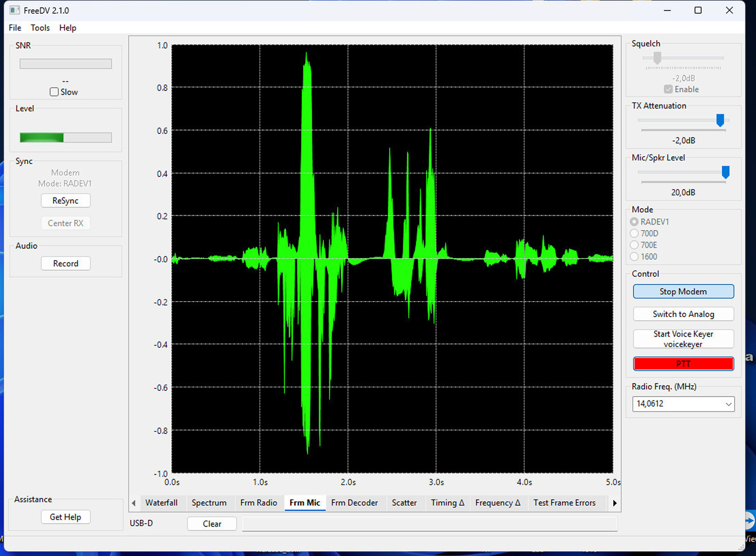Select the 700D mode radio button
Screen dimensions: 756x556
coord(634,234)
